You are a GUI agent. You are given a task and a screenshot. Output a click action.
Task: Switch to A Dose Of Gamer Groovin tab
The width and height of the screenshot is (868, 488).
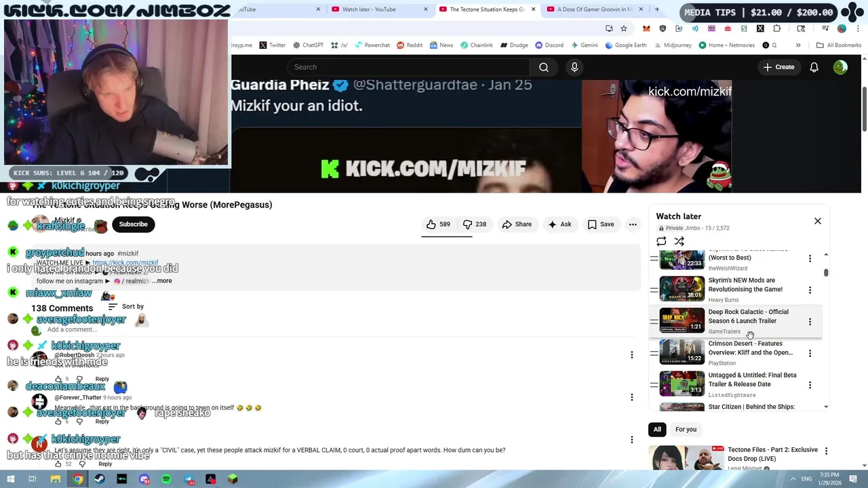coord(594,9)
